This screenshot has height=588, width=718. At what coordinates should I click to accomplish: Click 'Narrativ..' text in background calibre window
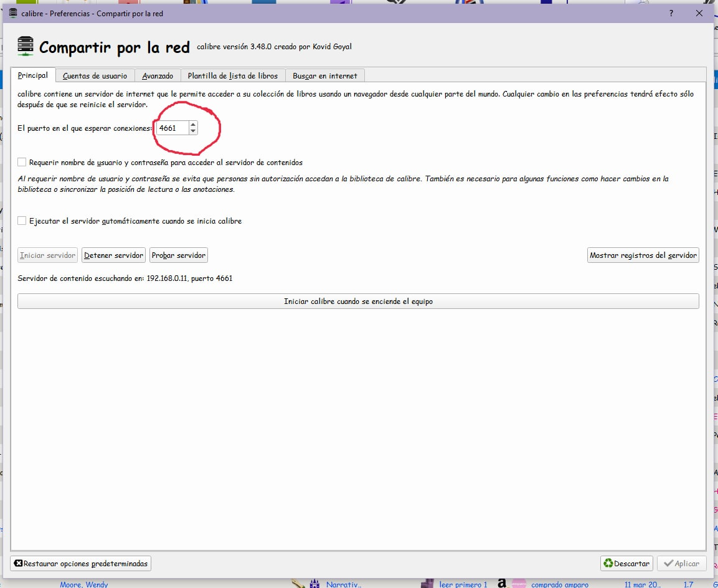[x=343, y=584]
